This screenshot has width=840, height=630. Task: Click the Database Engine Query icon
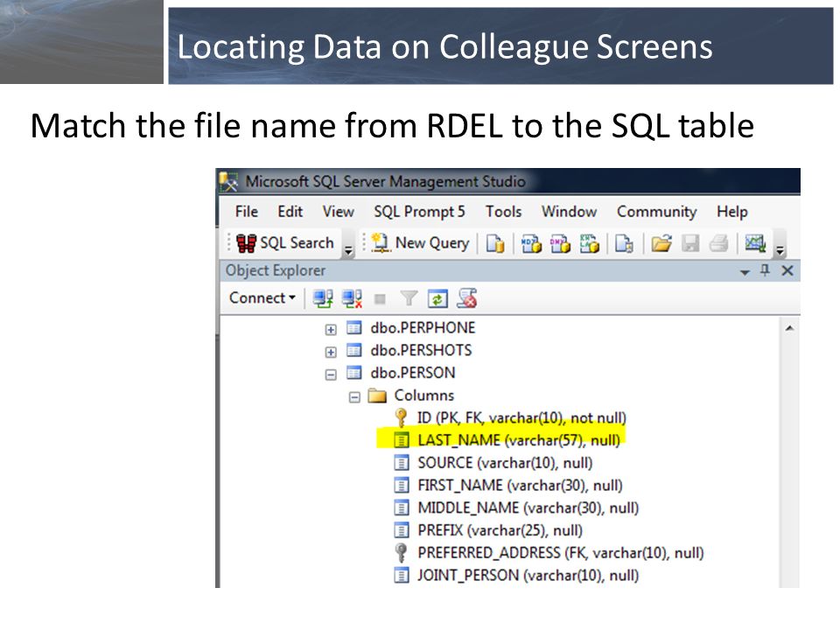[x=495, y=244]
